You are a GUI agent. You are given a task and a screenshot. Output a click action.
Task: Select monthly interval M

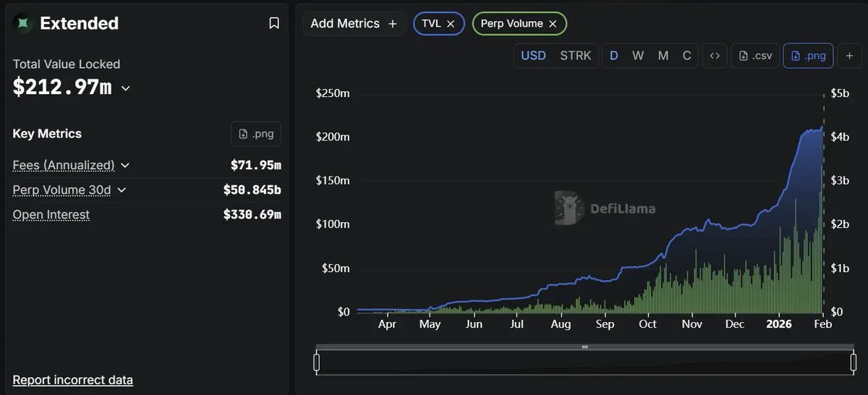663,56
